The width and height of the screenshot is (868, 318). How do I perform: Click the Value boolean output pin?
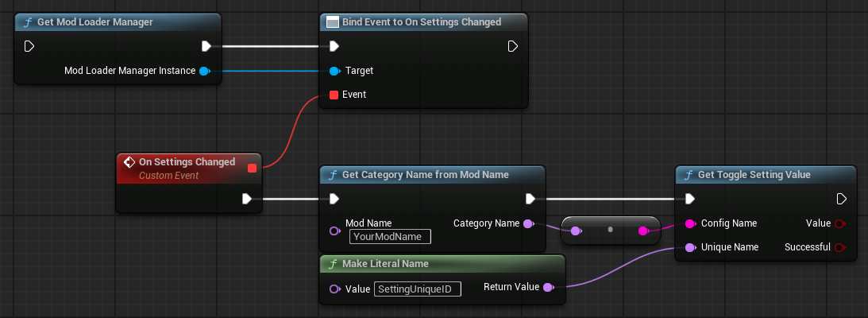point(839,224)
